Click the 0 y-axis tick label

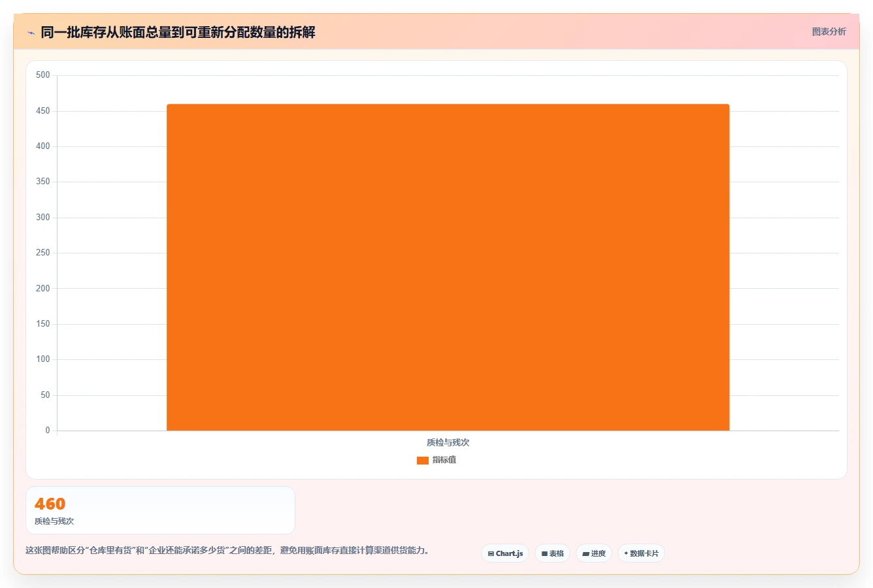click(48, 431)
